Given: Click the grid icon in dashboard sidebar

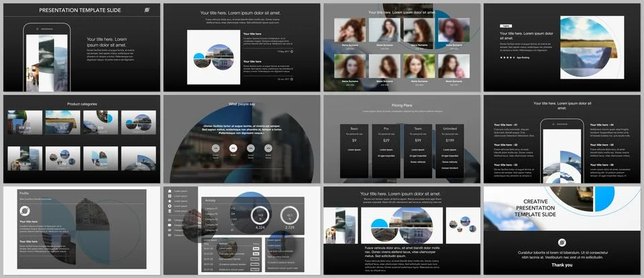Looking at the screenshot, I should [x=170, y=196].
